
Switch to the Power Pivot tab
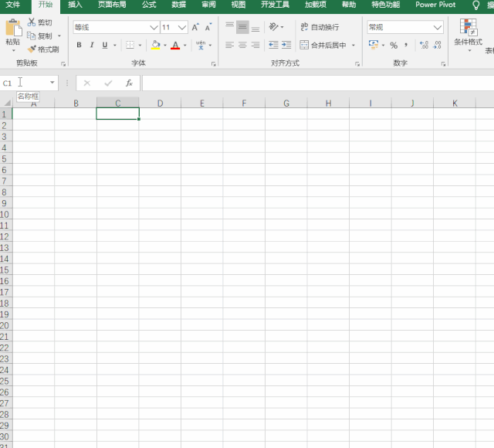pyautogui.click(x=435, y=5)
